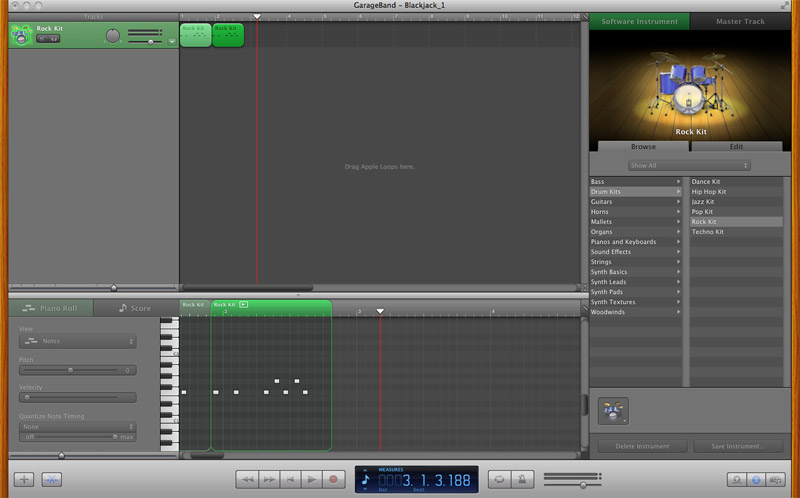
Task: Choose the Jazz Kit instrument
Action: coord(736,202)
